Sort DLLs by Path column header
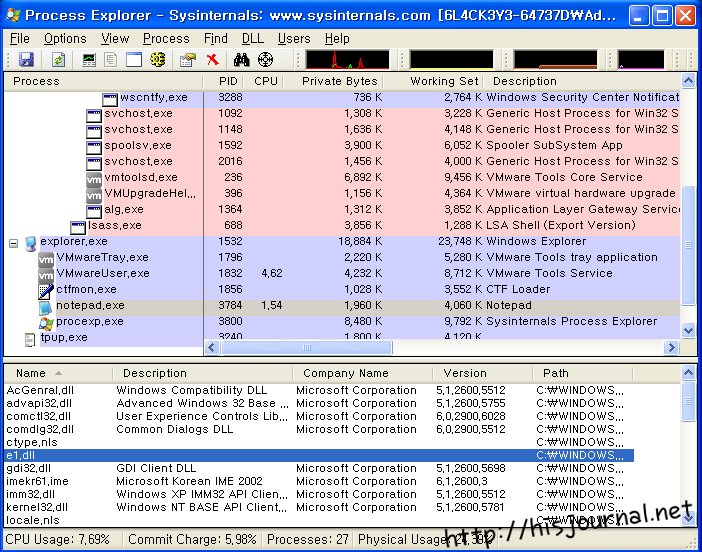 click(582, 373)
